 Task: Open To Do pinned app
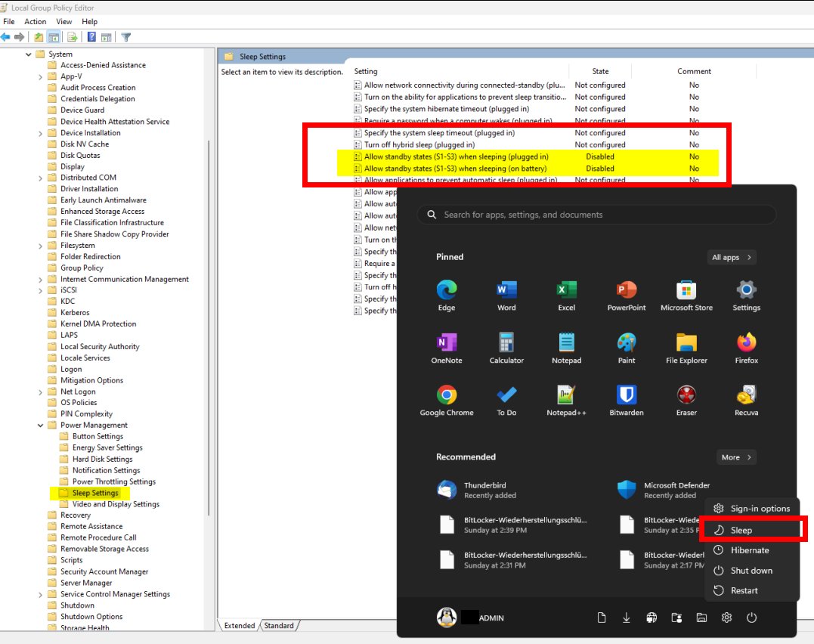click(506, 401)
